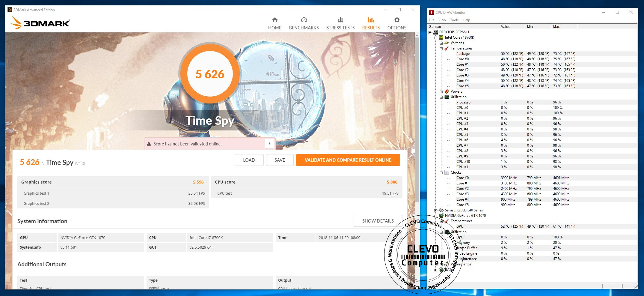
Task: Open HWMonitor Help menu
Action: (466, 20)
